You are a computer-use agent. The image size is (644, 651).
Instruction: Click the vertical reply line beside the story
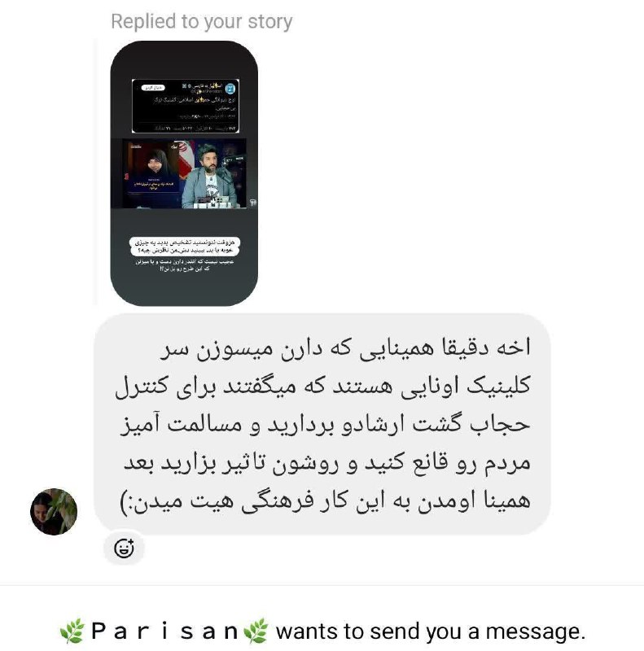point(95,173)
